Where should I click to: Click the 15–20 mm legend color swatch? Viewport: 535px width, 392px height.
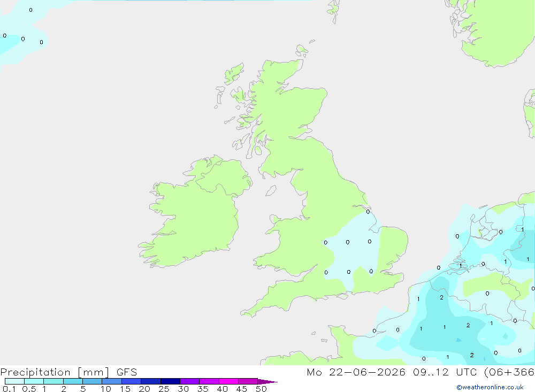tap(131, 381)
